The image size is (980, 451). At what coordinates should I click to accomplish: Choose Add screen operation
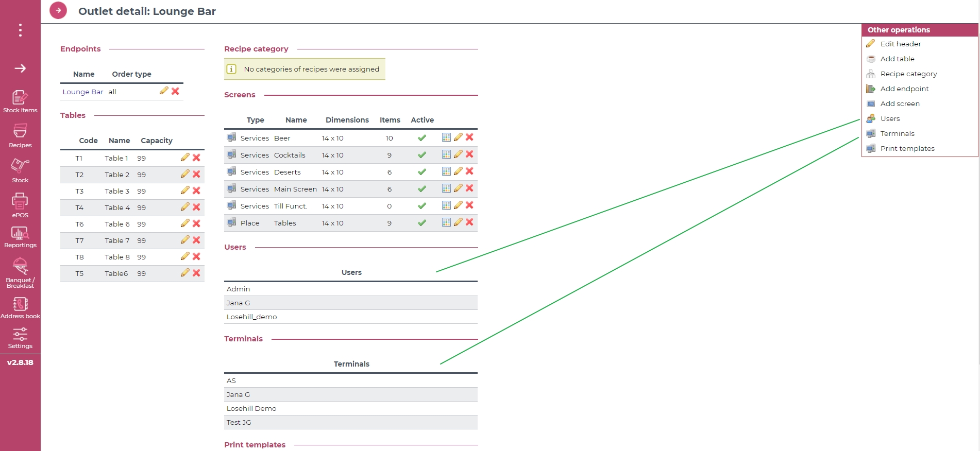[x=900, y=103]
